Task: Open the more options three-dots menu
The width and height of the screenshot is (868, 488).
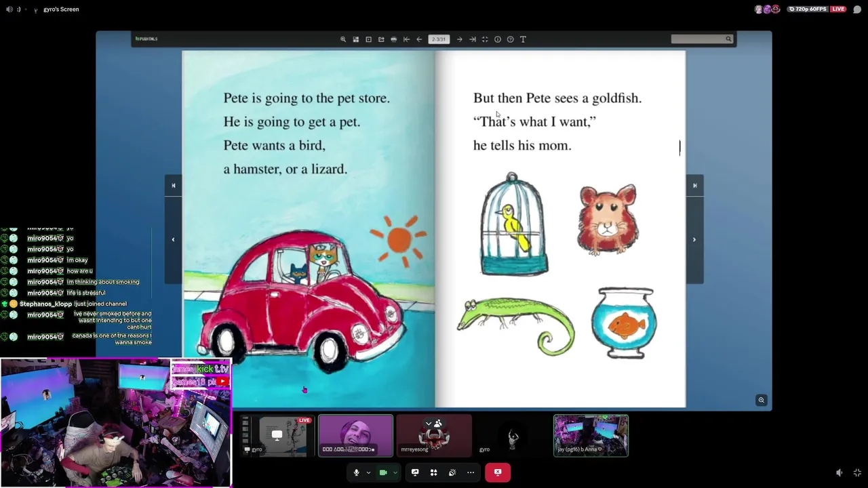Action: click(471, 472)
